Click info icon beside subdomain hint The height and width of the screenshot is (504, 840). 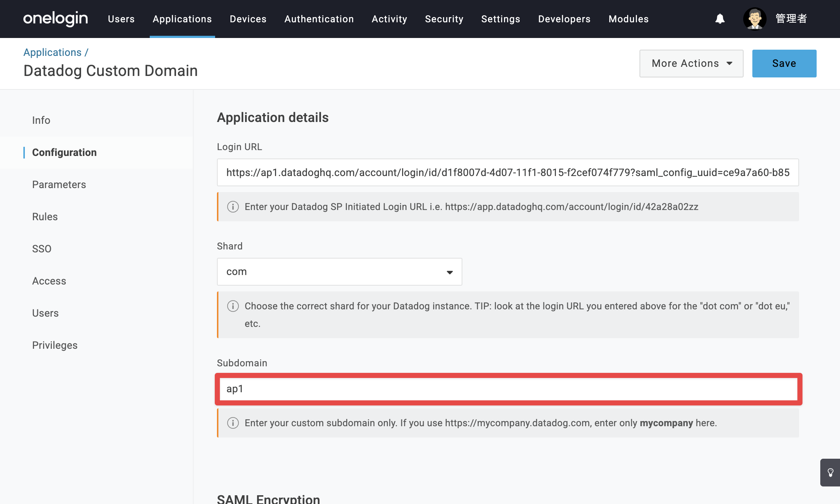[233, 423]
